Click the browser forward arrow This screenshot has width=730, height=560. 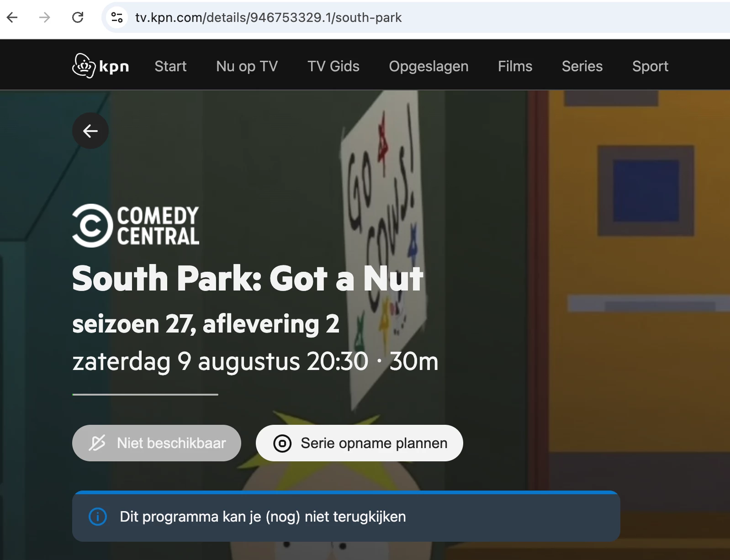45,17
